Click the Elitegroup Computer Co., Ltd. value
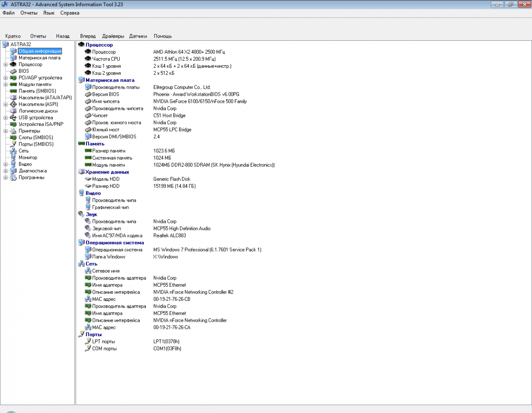The image size is (532, 413). pos(182,87)
